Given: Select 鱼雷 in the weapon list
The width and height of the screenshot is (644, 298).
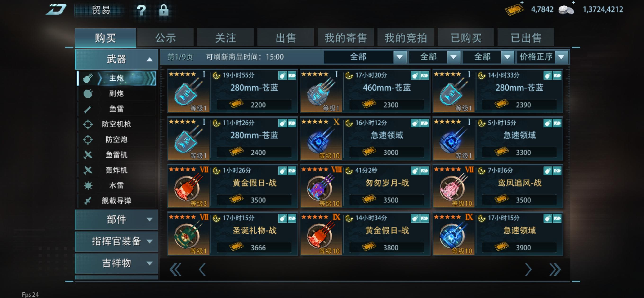Looking at the screenshot, I should (116, 109).
